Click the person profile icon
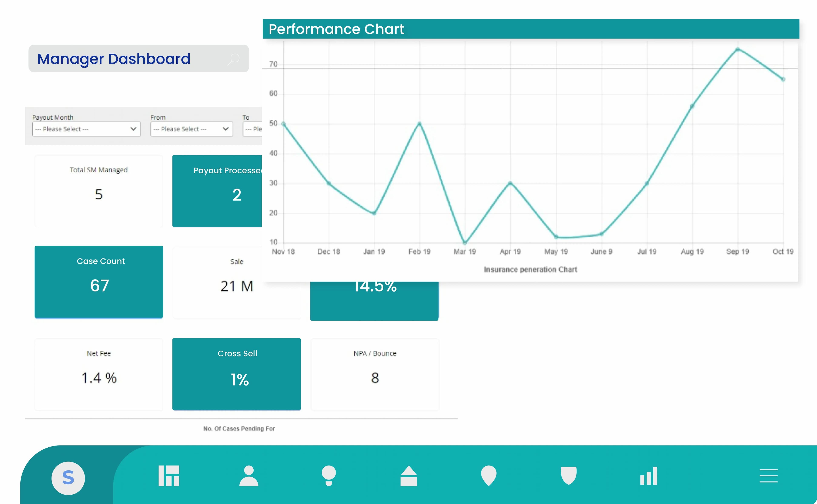This screenshot has height=504, width=817. pos(249,476)
